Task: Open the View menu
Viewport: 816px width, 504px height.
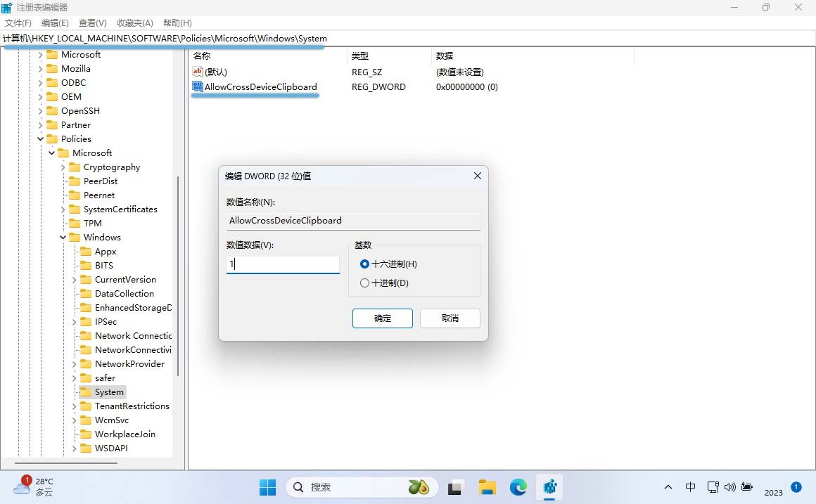Action: coord(93,23)
